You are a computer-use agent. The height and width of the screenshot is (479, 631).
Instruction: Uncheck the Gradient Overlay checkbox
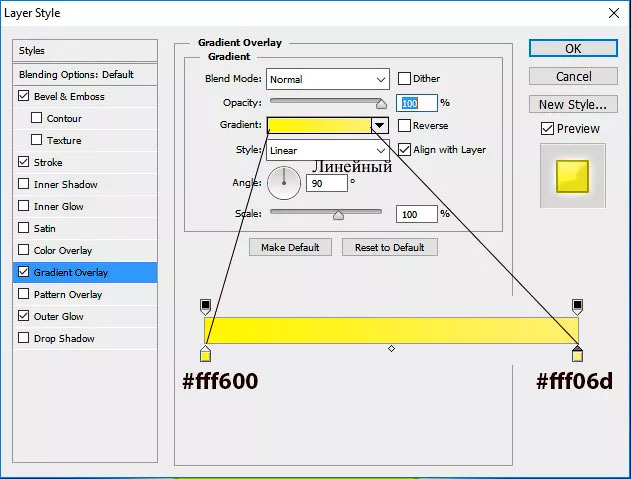pyautogui.click(x=23, y=272)
